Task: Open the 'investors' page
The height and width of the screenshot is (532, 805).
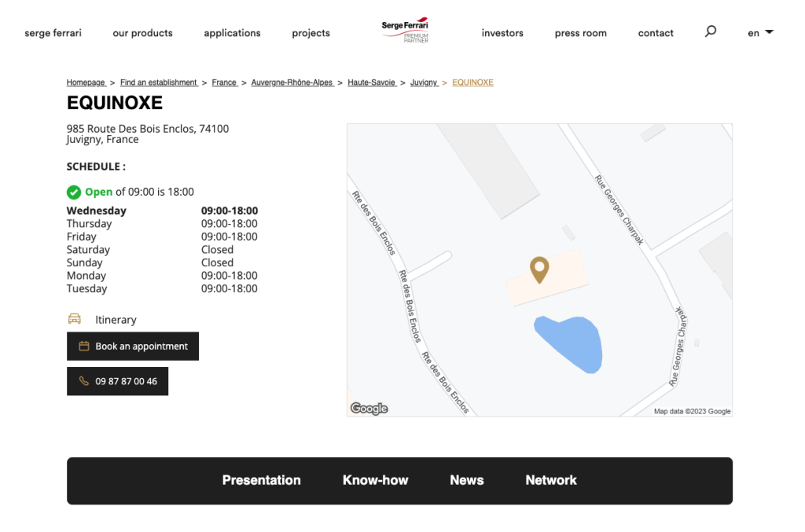Action: pos(502,33)
